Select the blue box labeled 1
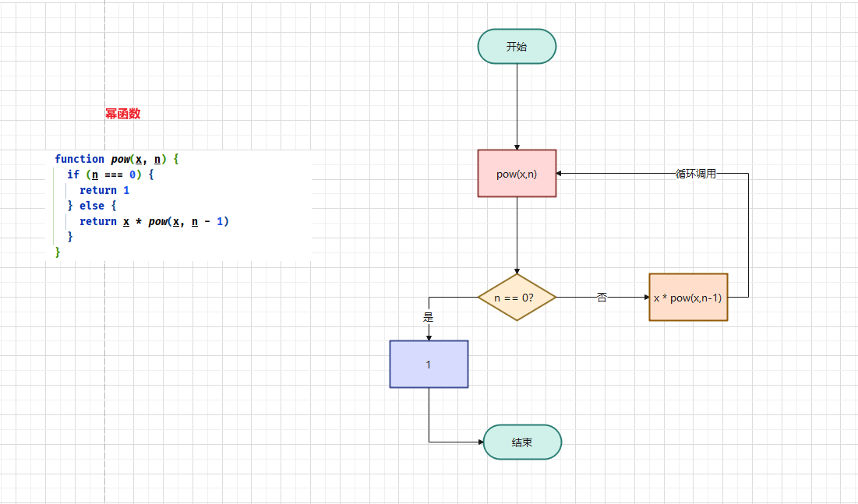This screenshot has height=504, width=858. click(429, 364)
